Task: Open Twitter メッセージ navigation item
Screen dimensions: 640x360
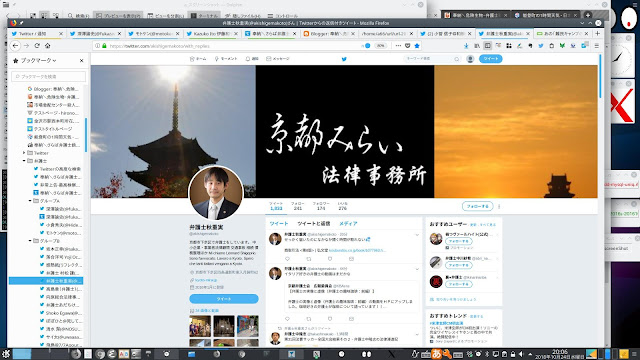Action: click(x=278, y=59)
